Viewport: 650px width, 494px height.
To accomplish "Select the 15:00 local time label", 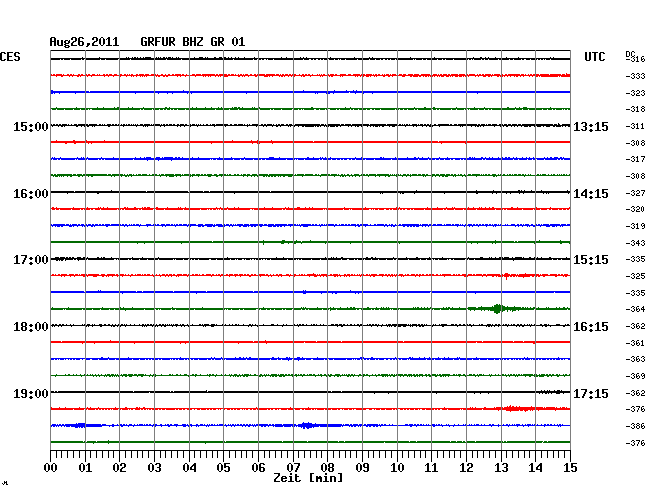I will click(31, 126).
